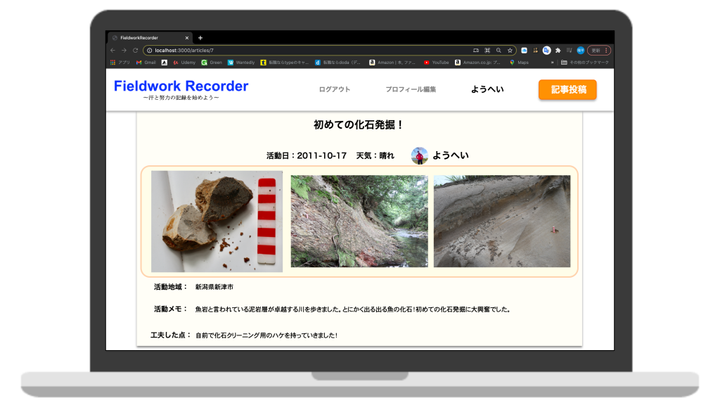
Task: Click the weather value 晴れ
Action: (387, 156)
